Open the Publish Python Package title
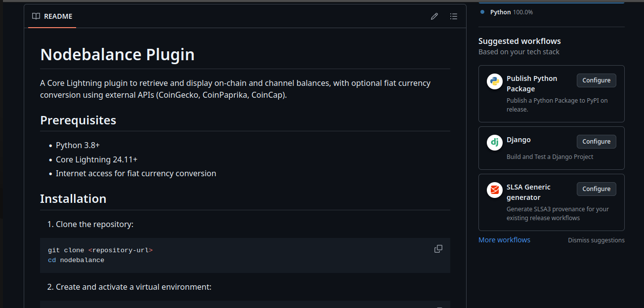Image resolution: width=644 pixels, height=308 pixels. (x=532, y=83)
